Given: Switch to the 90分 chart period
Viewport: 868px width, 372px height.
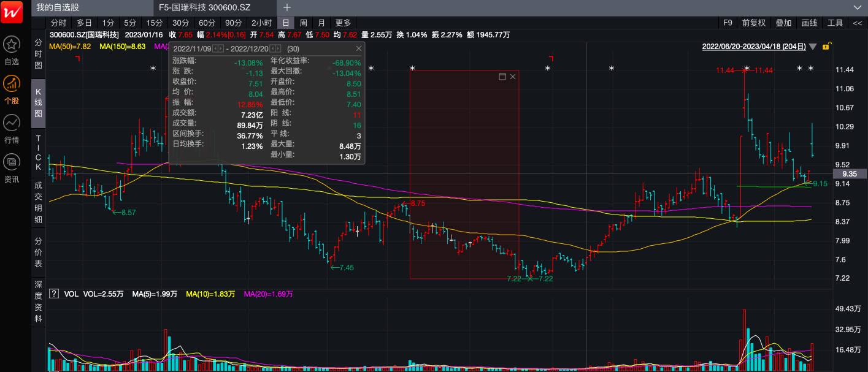Looking at the screenshot, I should pos(234,23).
